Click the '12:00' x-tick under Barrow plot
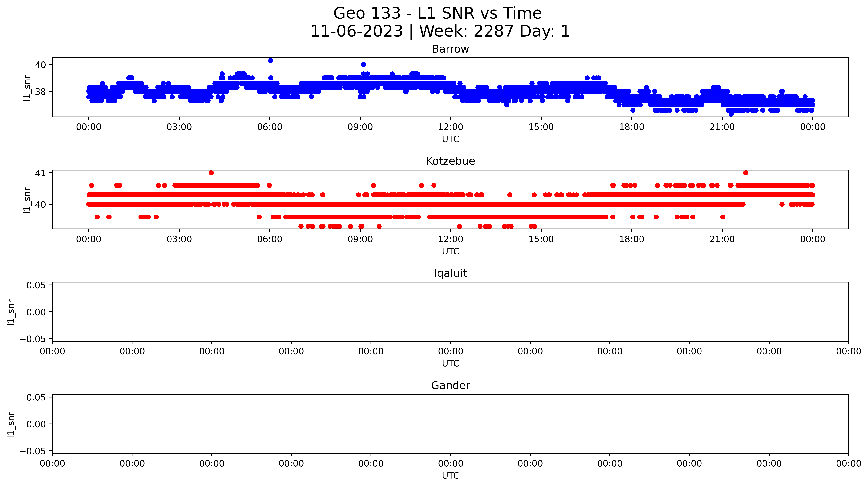868x487 pixels. tap(451, 127)
